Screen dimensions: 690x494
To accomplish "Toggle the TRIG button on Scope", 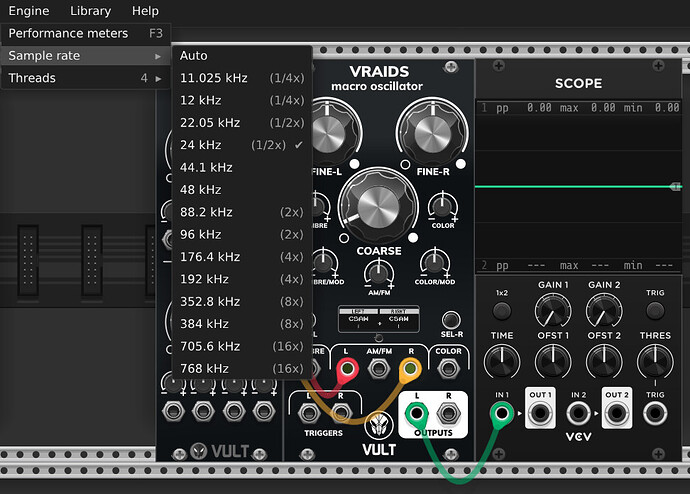I will pyautogui.click(x=655, y=311).
